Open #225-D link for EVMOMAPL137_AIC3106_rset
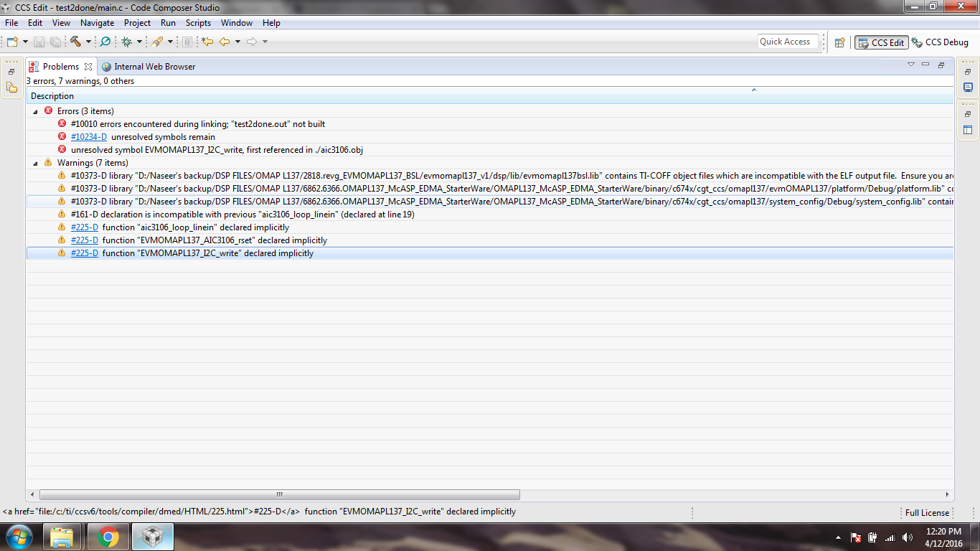 click(x=85, y=240)
